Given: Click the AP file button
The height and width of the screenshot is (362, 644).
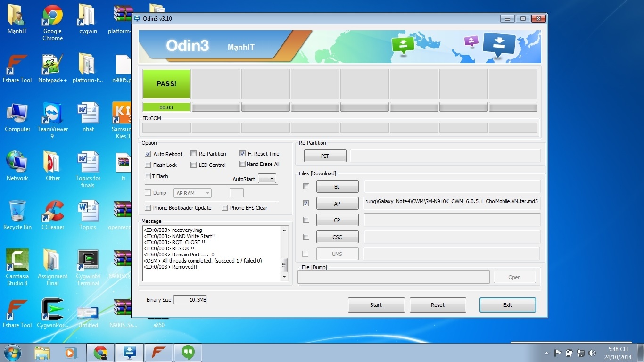Looking at the screenshot, I should pos(337,204).
